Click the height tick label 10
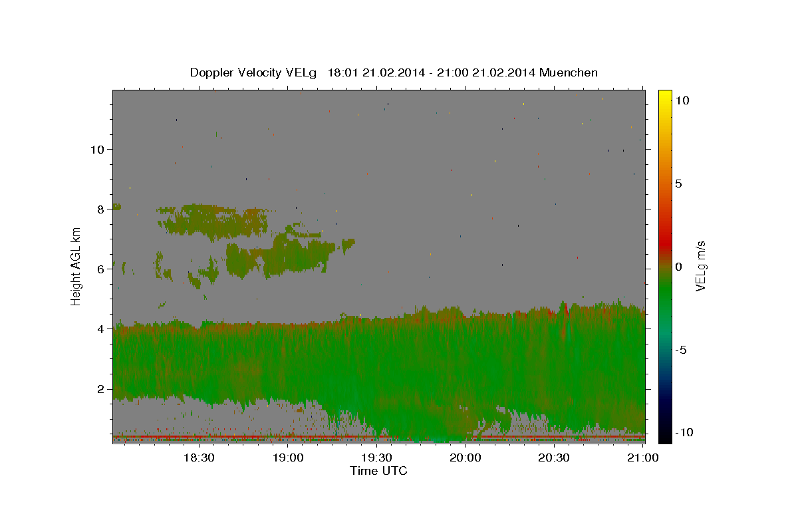Viewport: 798px width, 532px height. pos(99,149)
